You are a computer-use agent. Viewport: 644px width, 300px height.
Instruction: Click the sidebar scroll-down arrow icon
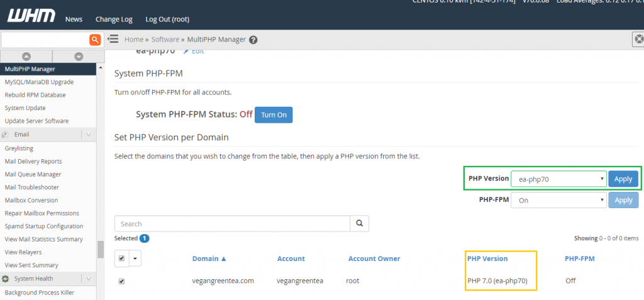click(79, 57)
